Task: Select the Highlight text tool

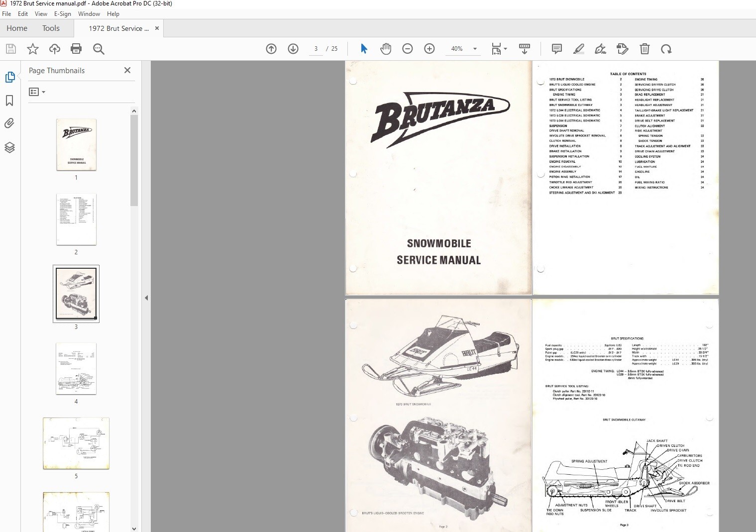Action: [x=579, y=49]
